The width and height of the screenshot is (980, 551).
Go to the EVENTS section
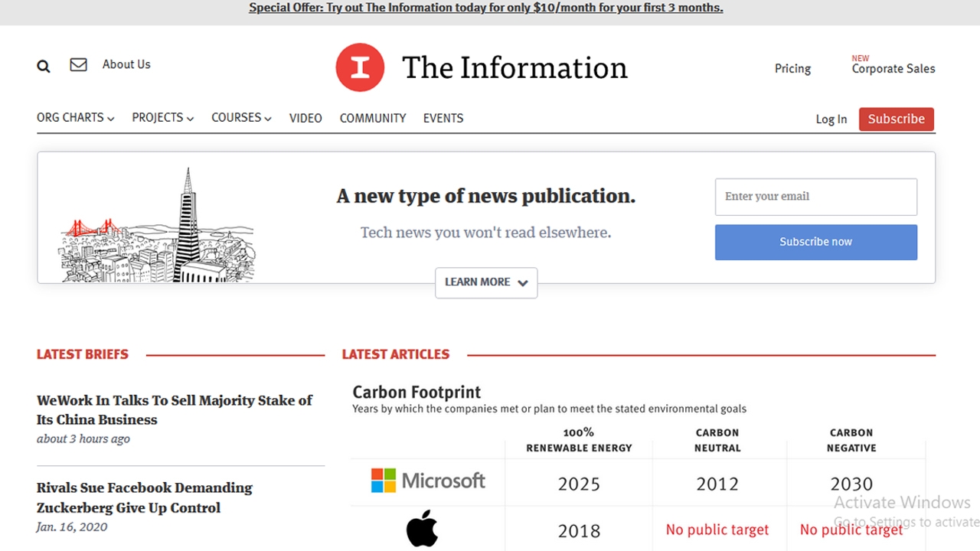(443, 118)
